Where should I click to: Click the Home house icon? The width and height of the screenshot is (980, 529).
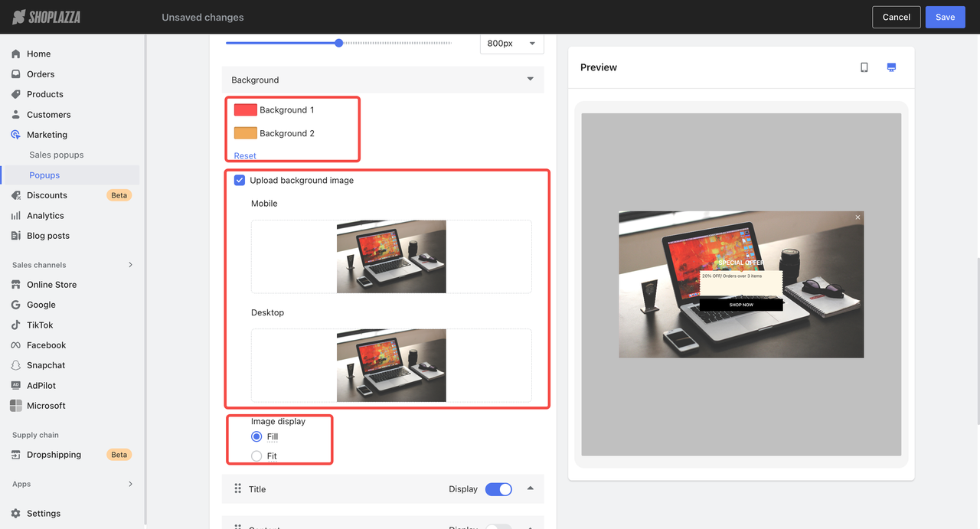(x=16, y=54)
